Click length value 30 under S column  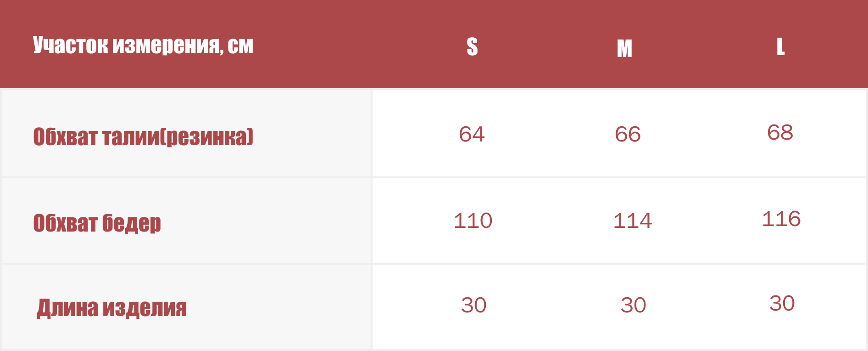(473, 305)
